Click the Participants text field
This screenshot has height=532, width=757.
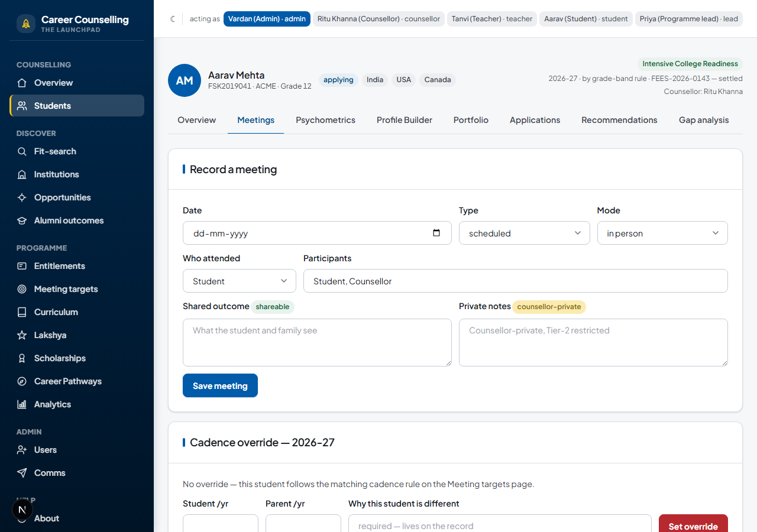pos(516,281)
